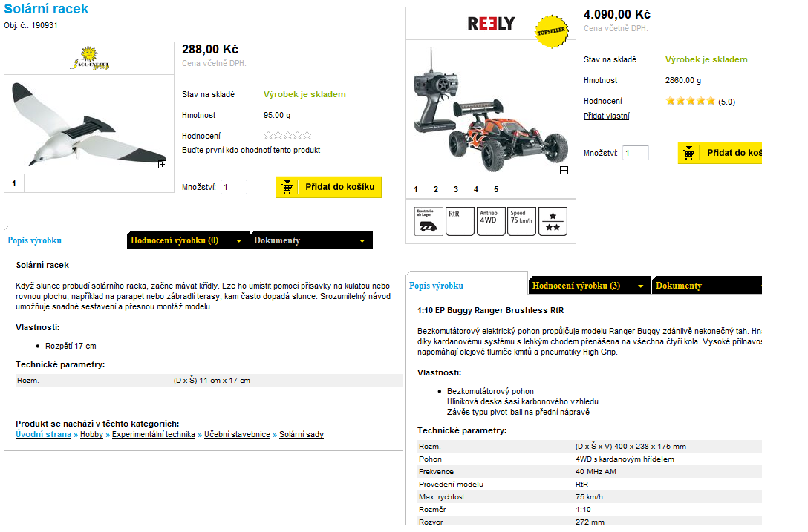Viewport: 808px width, 532px height.
Task: Click the Topseller badge on Reely product
Action: pos(552,31)
